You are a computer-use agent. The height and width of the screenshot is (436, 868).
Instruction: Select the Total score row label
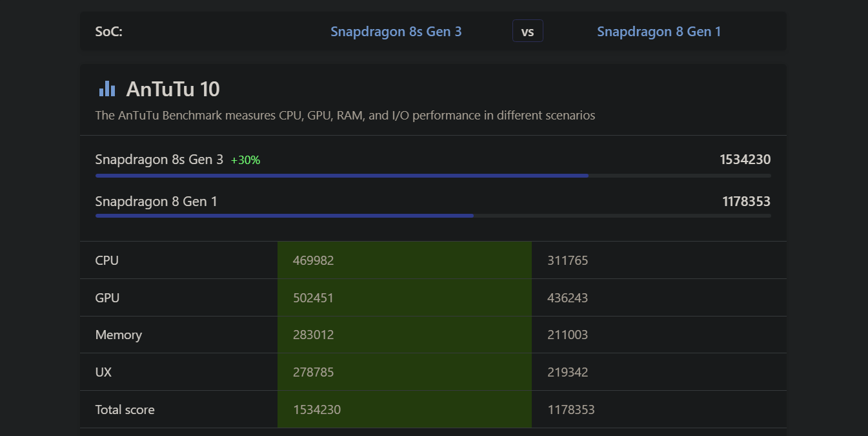(125, 410)
